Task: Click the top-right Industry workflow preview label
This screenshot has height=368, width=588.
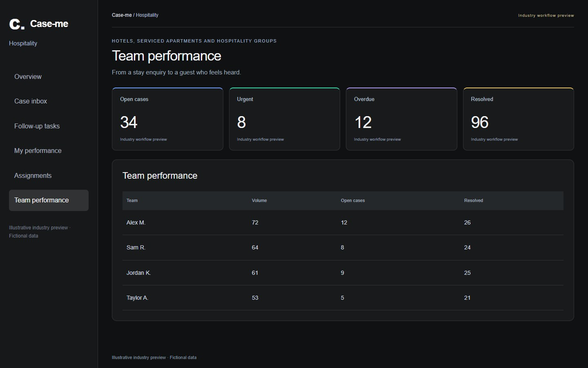Action: (x=546, y=16)
